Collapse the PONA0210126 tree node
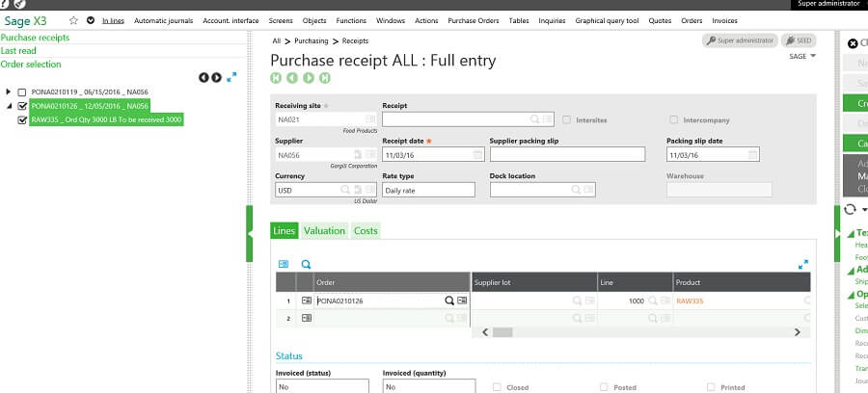The height and width of the screenshot is (393, 868). pyautogui.click(x=9, y=106)
